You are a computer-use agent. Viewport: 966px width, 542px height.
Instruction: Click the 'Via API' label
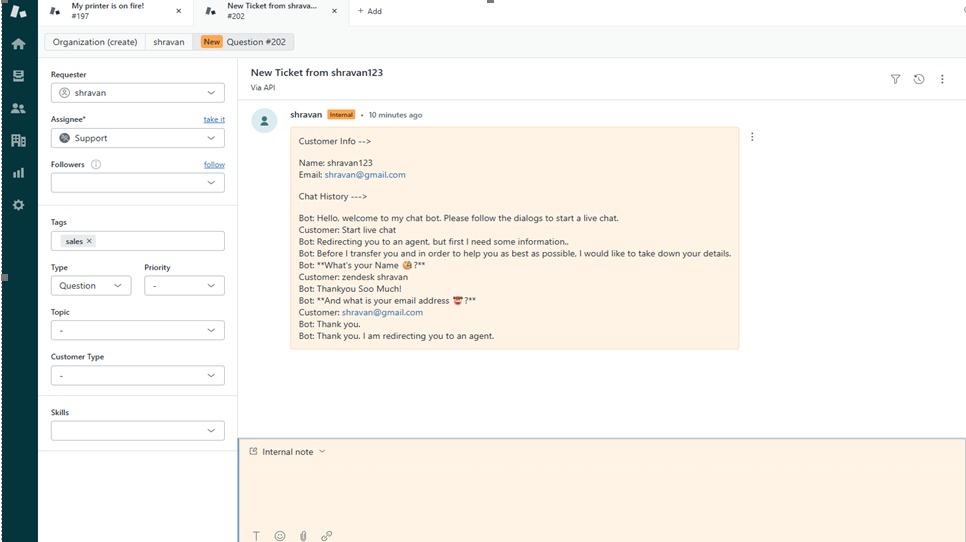262,87
